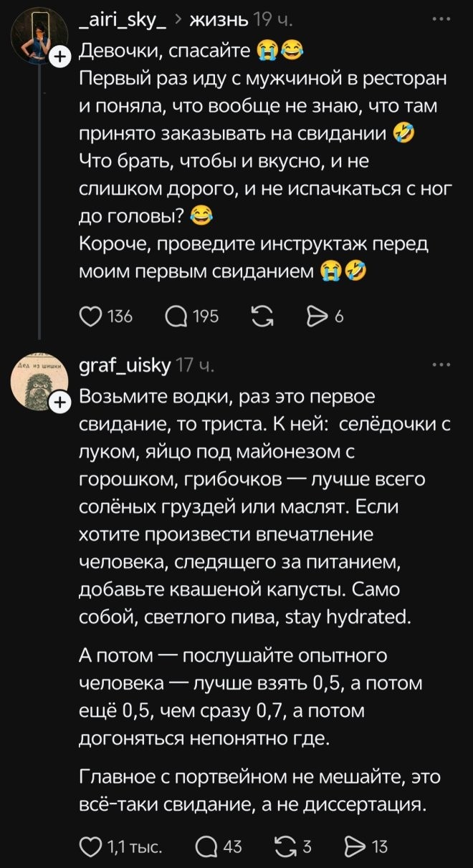The image size is (473, 868).
Task: Open three-dot menu on _airi_sky_ post
Action: pos(439,19)
